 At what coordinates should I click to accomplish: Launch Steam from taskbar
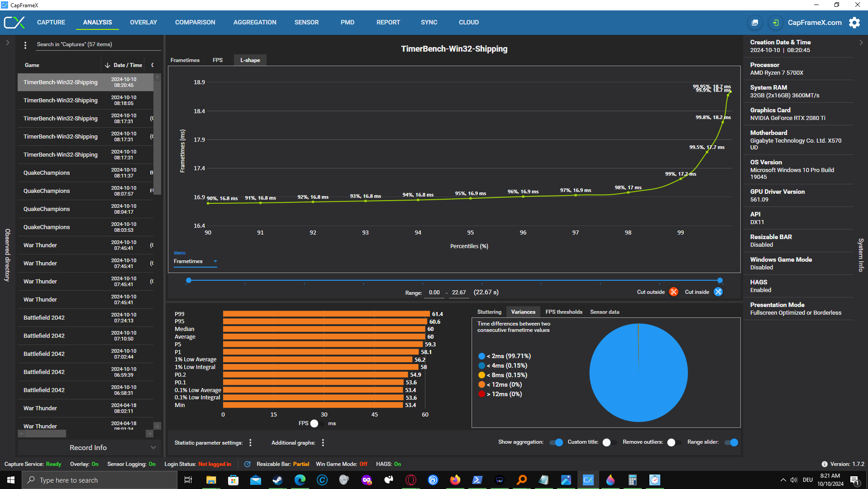277,480
